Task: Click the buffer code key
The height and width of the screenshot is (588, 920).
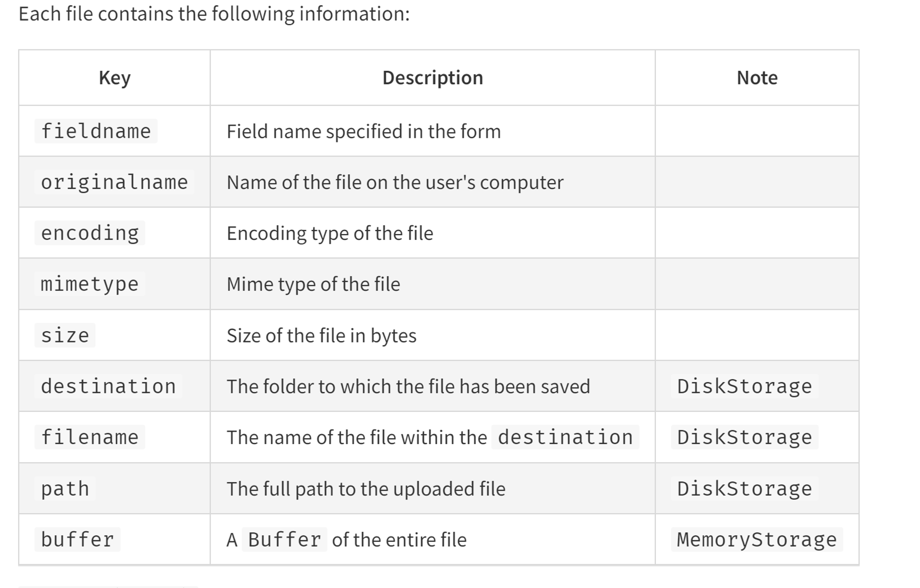Action: pyautogui.click(x=77, y=539)
